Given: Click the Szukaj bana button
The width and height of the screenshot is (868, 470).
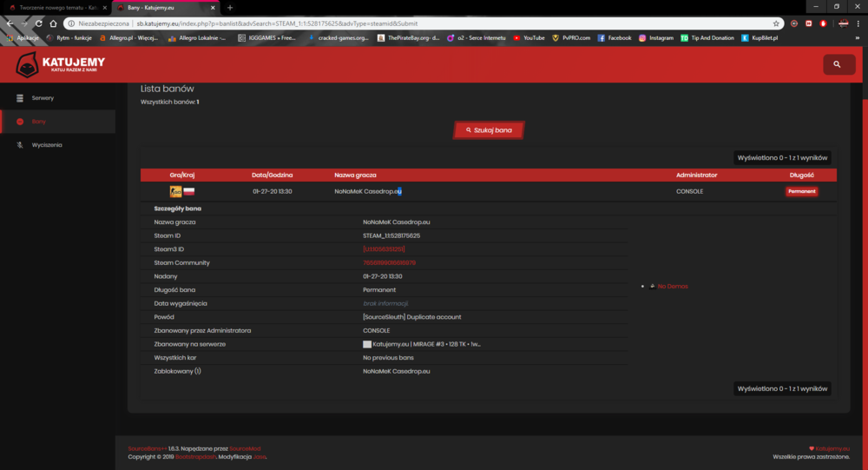Looking at the screenshot, I should point(489,130).
